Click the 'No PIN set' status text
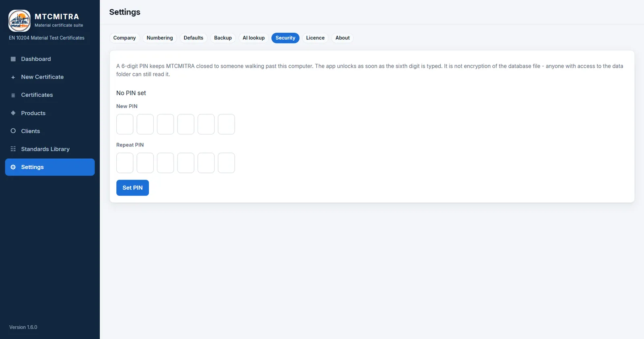 pyautogui.click(x=131, y=93)
